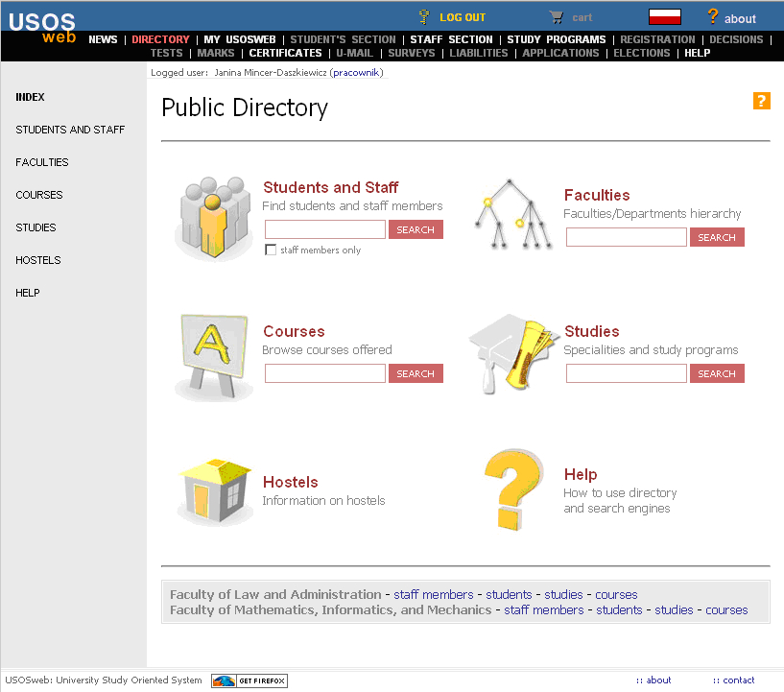Open the REGISTRATION menu item
The height and width of the screenshot is (692, 784).
coord(657,39)
